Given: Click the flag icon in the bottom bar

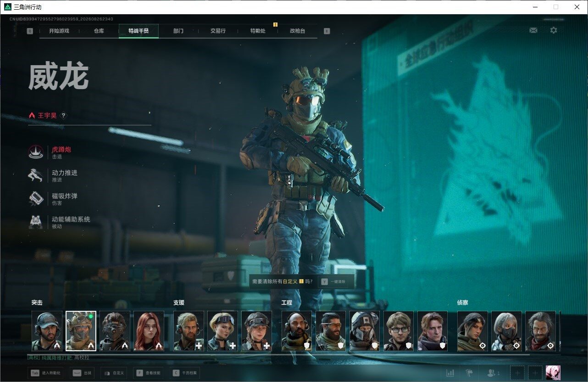Looking at the screenshot, I should (x=469, y=373).
